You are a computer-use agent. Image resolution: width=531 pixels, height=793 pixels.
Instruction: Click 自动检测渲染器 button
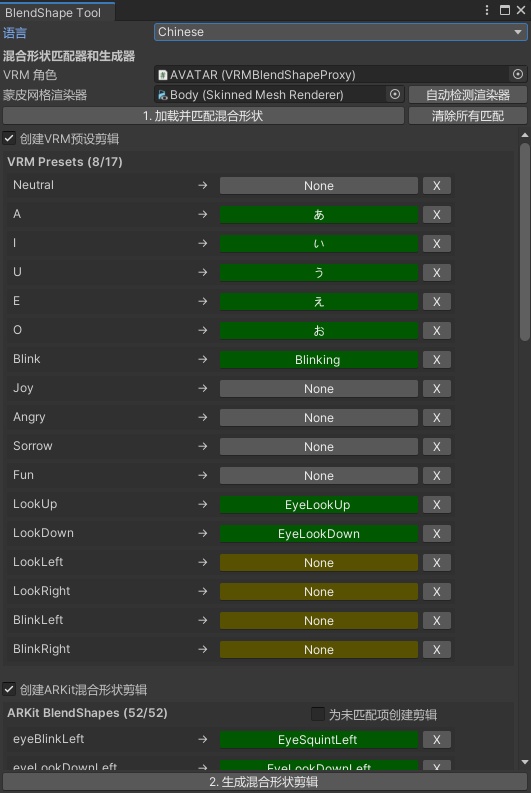(468, 95)
